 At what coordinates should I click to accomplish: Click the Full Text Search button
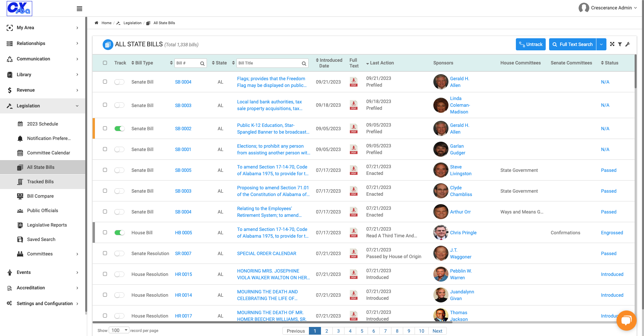coord(573,44)
